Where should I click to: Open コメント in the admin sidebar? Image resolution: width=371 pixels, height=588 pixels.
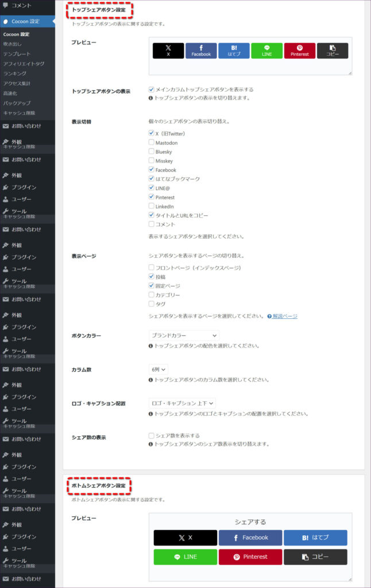[22, 5]
